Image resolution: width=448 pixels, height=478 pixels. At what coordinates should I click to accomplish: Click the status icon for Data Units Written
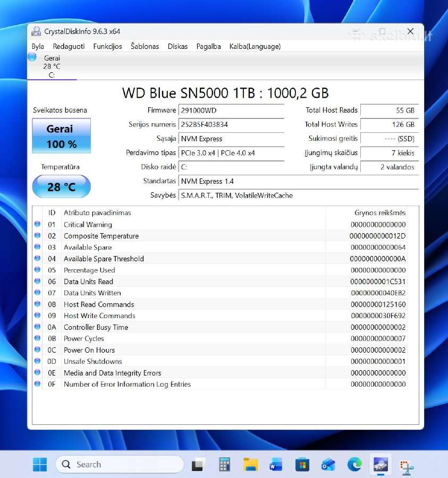coord(38,292)
